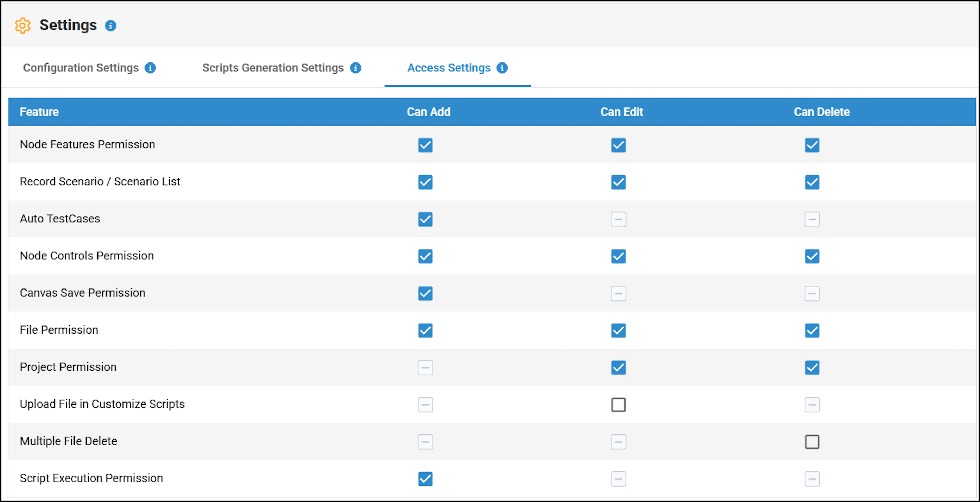Uncheck Can Add for Script Execution Permission
The width and height of the screenshot is (980, 502).
(x=425, y=479)
